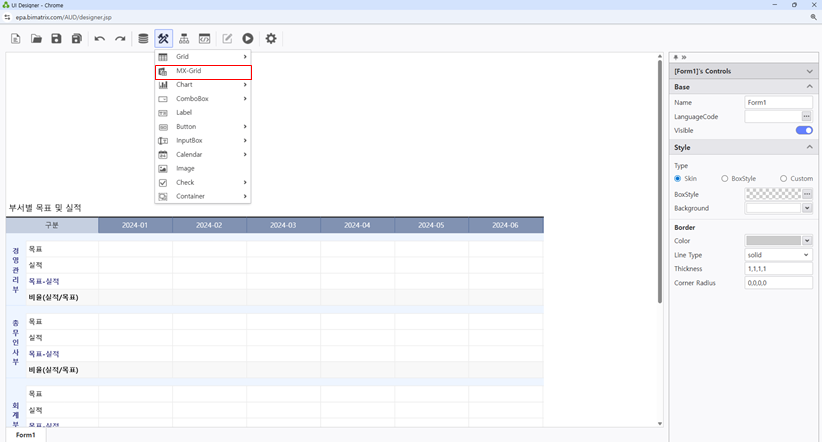Open file using folder toolbar icon
This screenshot has height=442, width=822.
[36, 38]
